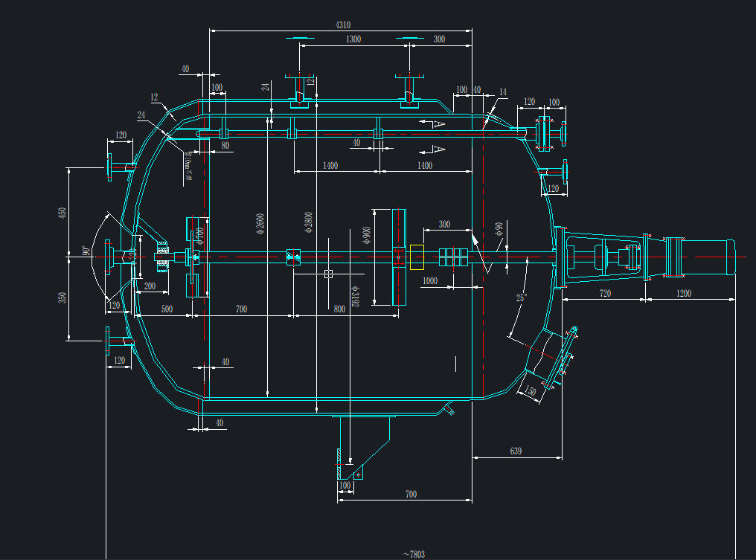Select the φ900 impeller diameter text
Image resolution: width=756 pixels, height=560 pixels.
click(367, 236)
